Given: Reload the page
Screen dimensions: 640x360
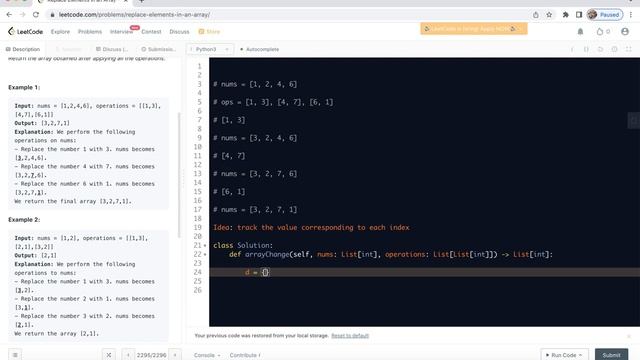Looking at the screenshot, I should coord(36,15).
